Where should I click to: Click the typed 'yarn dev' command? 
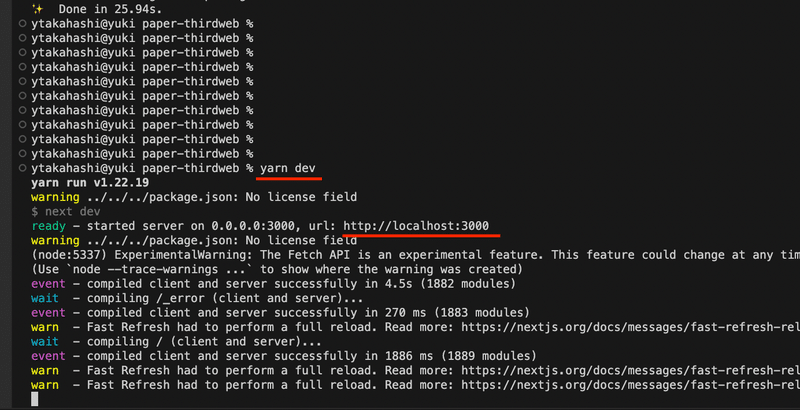coord(288,168)
